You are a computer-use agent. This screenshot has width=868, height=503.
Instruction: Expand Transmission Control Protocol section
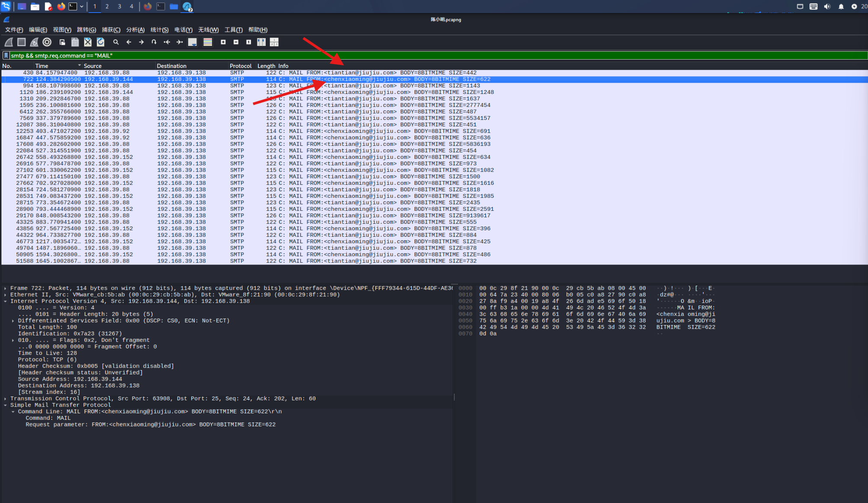[5, 399]
